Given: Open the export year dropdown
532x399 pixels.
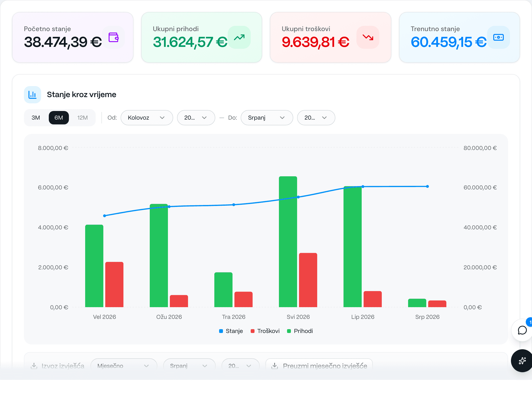Looking at the screenshot, I should point(240,366).
